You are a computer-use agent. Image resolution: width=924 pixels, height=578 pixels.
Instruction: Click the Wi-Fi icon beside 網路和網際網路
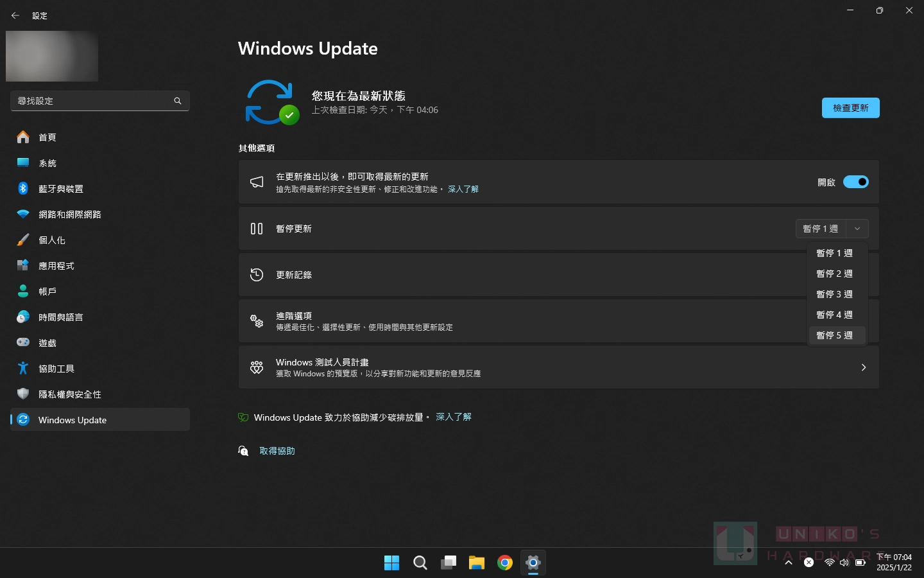coord(23,214)
